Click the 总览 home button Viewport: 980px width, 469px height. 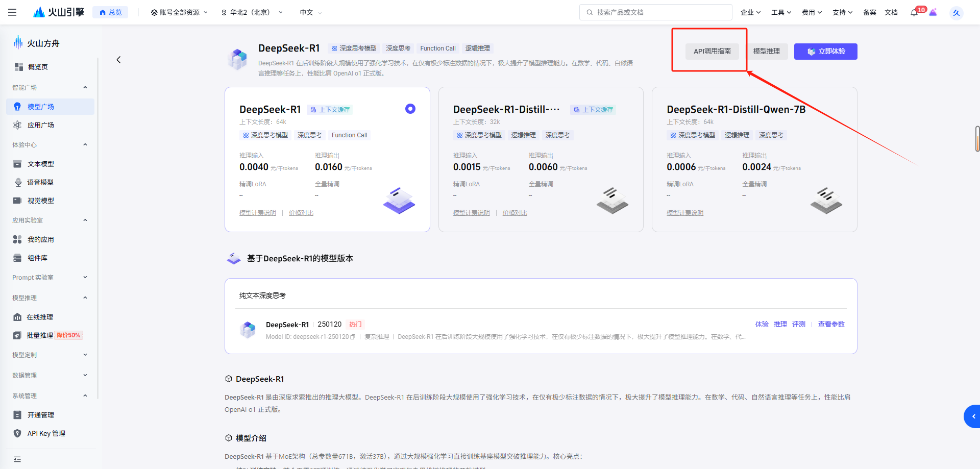tap(110, 12)
